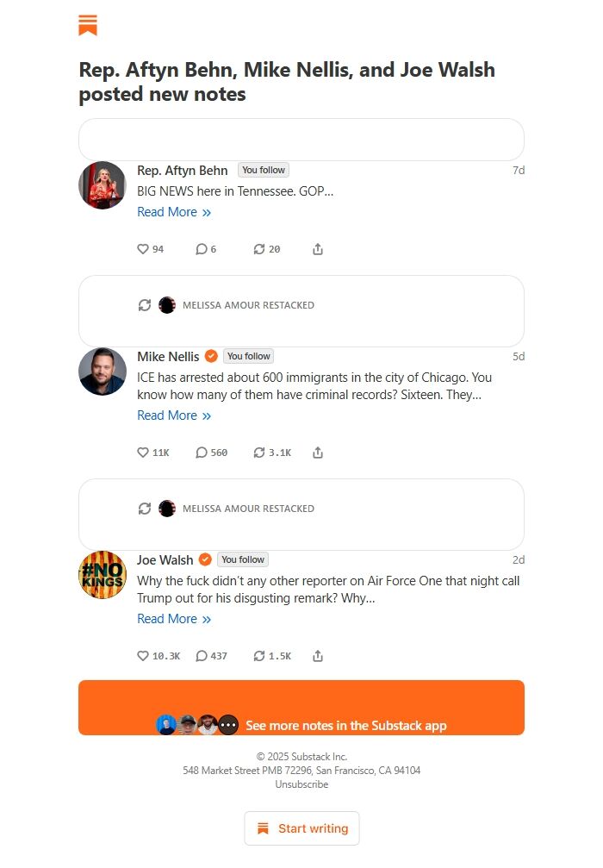Expand Mike Nellis's note with Read More

168,415
